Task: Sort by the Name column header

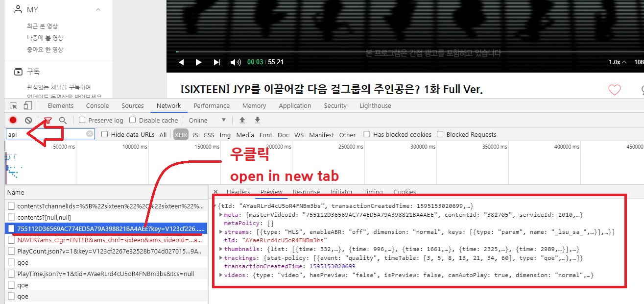Action: (x=106, y=192)
